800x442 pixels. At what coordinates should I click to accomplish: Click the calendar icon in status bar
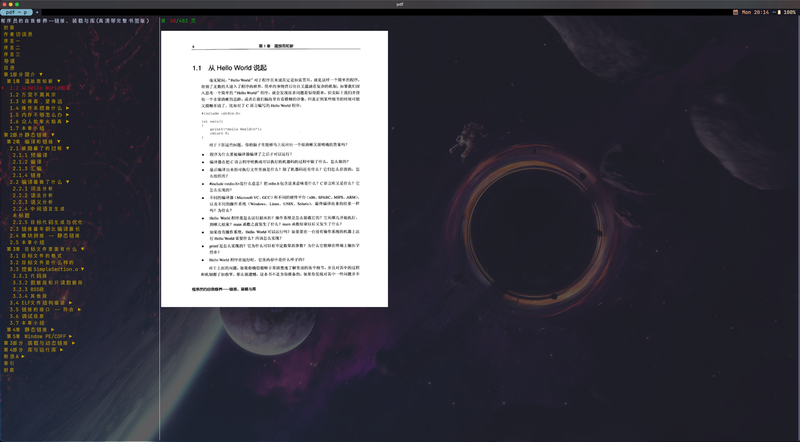click(x=735, y=12)
